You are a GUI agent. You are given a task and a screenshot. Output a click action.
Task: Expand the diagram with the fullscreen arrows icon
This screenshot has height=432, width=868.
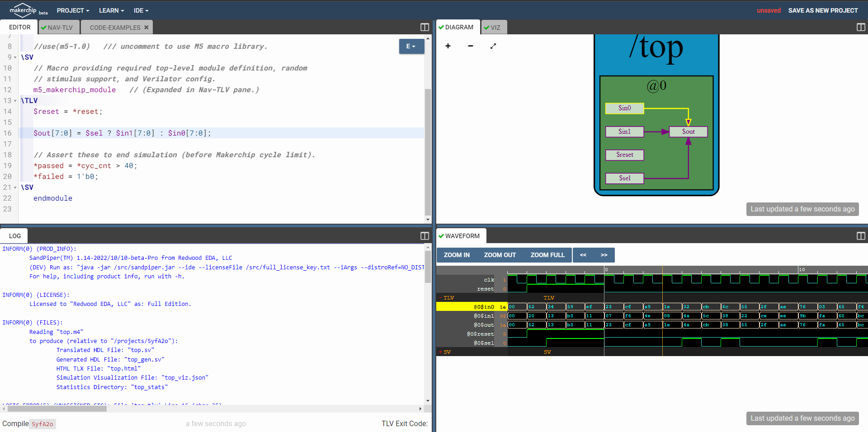coord(493,46)
